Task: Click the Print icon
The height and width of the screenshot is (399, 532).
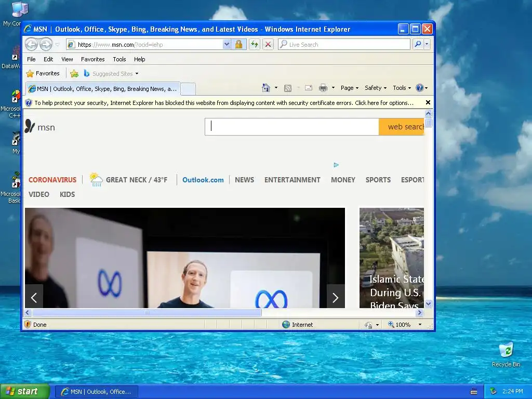Action: tap(323, 88)
